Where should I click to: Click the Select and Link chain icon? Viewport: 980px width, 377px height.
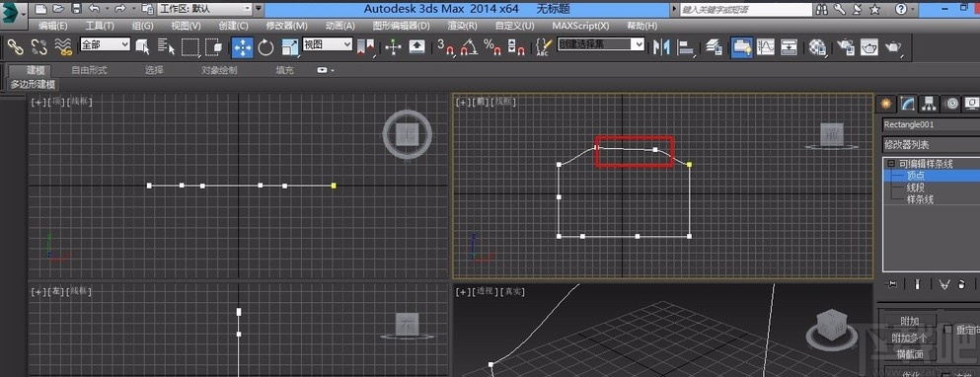click(15, 47)
